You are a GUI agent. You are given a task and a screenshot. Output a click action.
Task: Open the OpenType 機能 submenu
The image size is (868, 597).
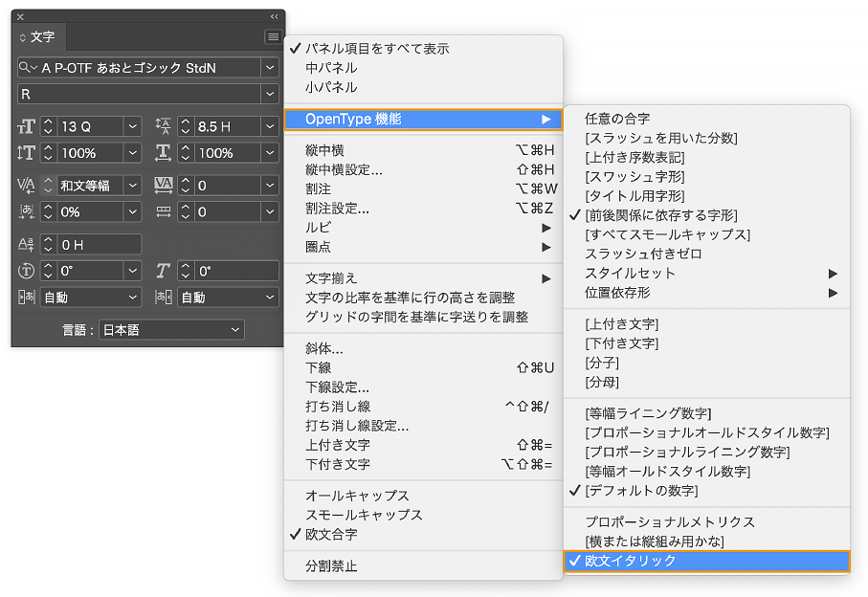click(x=421, y=120)
